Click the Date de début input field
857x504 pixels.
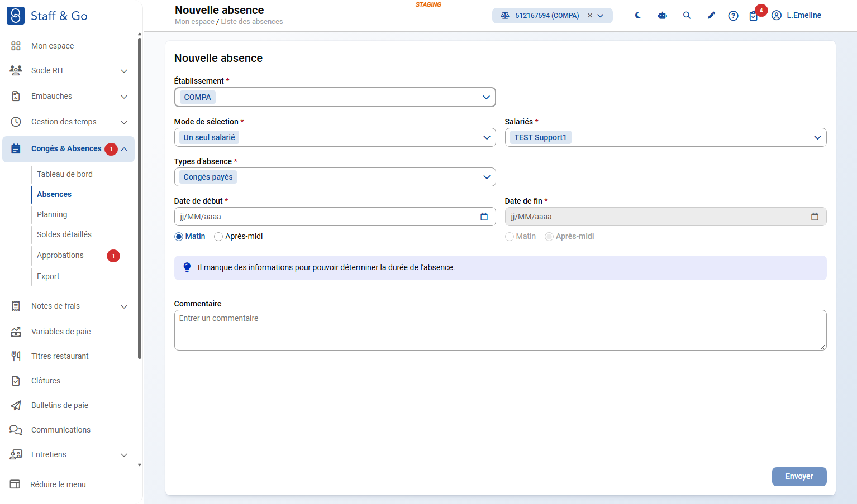click(335, 217)
